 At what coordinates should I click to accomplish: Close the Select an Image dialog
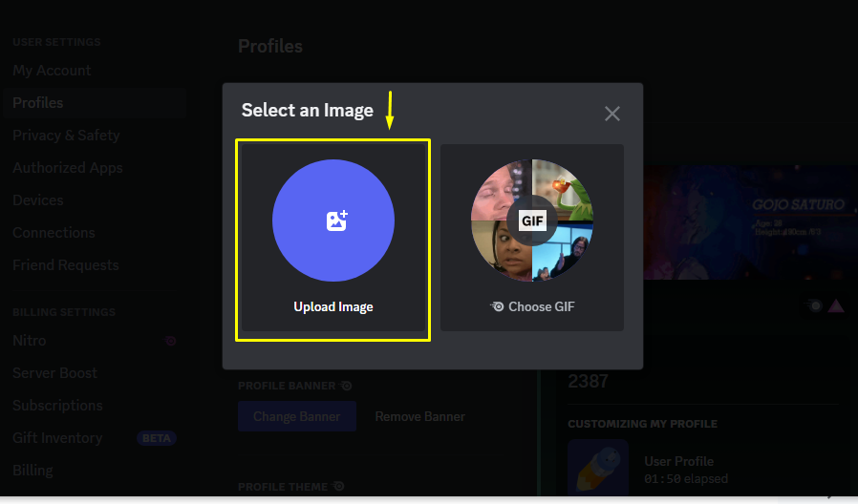coord(611,114)
